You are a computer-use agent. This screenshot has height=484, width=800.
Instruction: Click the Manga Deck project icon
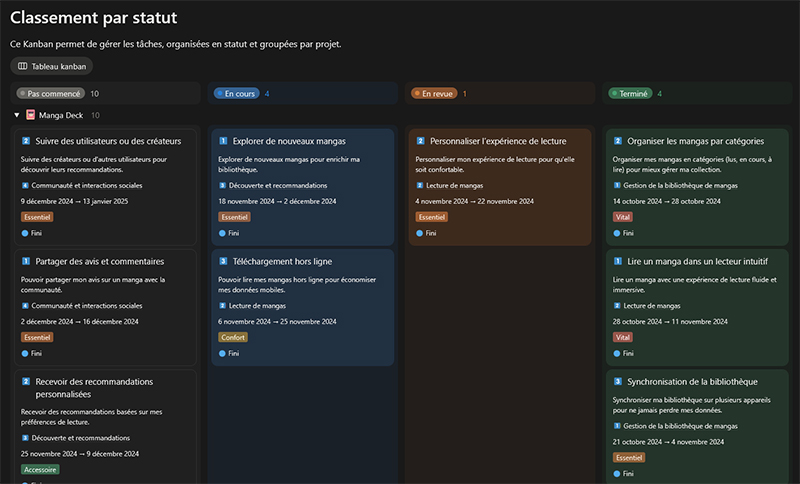tap(31, 115)
